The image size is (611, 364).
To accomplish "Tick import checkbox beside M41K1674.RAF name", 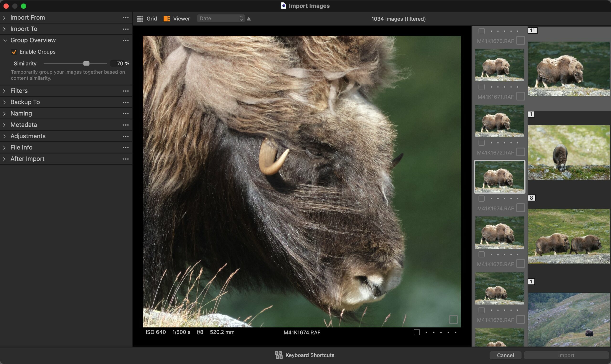I will 520,208.
